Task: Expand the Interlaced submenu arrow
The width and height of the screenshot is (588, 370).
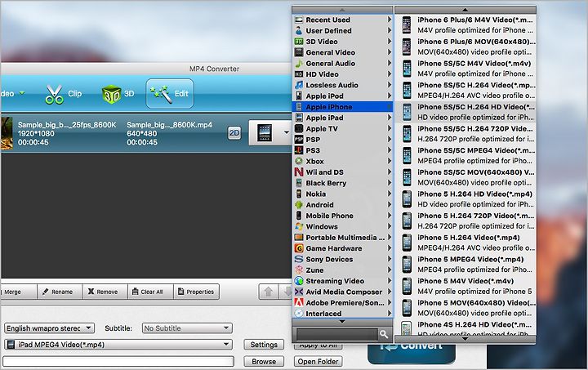Action: pos(390,313)
